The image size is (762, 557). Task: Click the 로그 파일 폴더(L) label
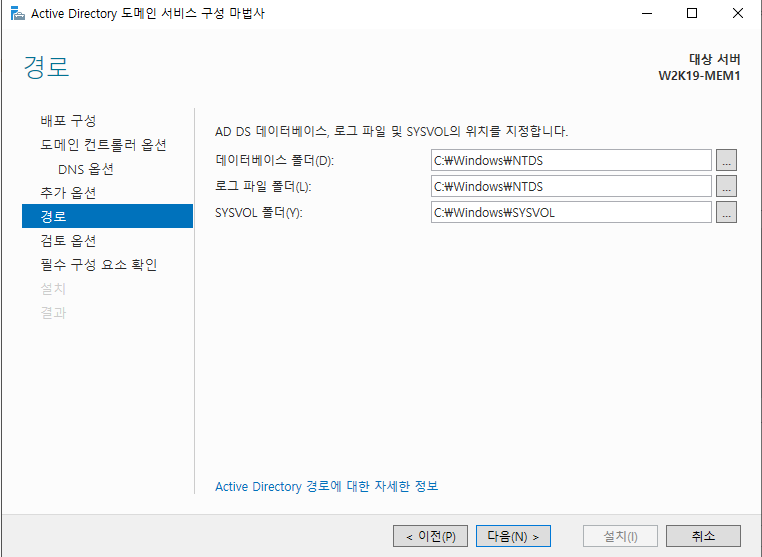click(x=263, y=187)
